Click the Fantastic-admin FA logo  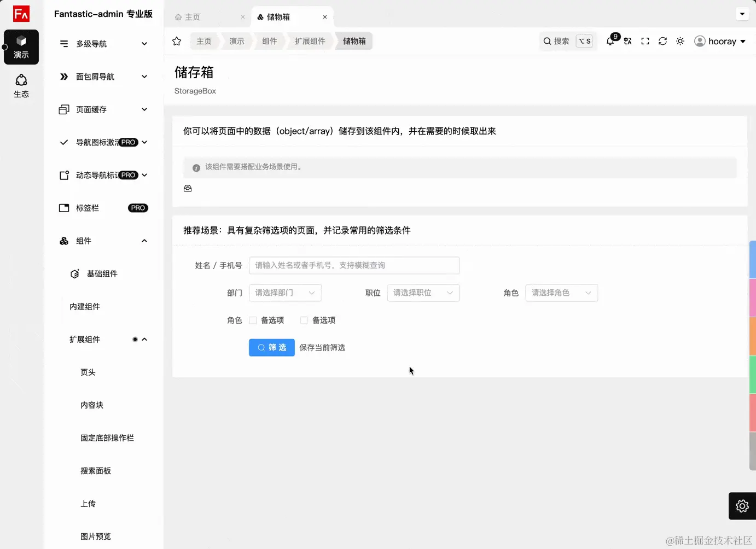click(21, 14)
